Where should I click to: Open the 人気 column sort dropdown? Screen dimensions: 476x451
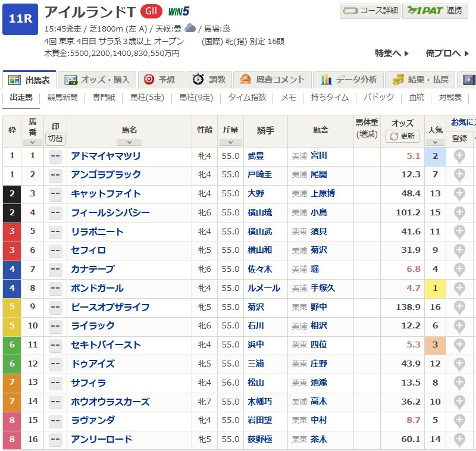click(x=435, y=142)
